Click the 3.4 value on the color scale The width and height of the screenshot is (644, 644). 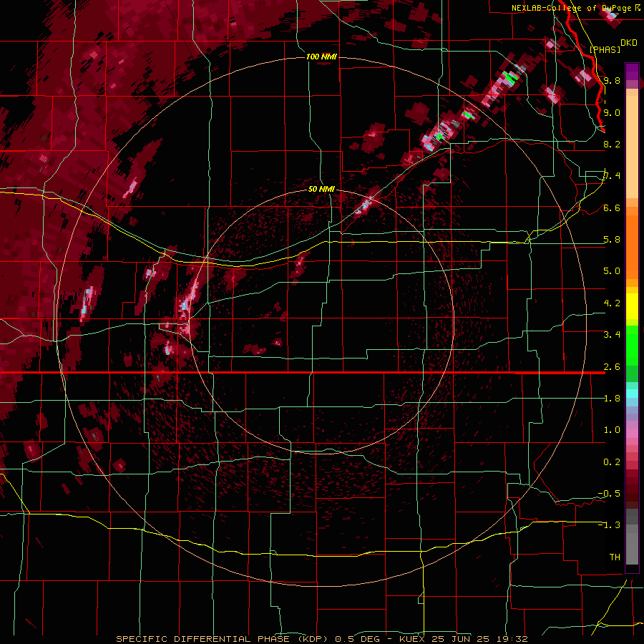(612, 335)
